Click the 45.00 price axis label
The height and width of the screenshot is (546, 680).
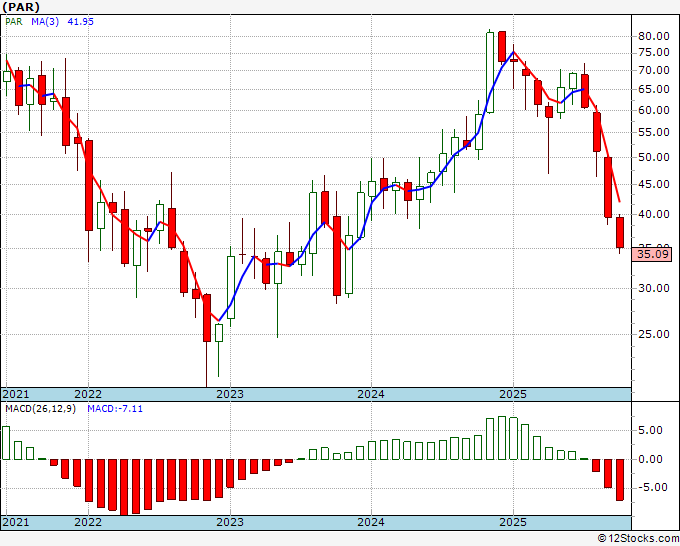pyautogui.click(x=654, y=184)
